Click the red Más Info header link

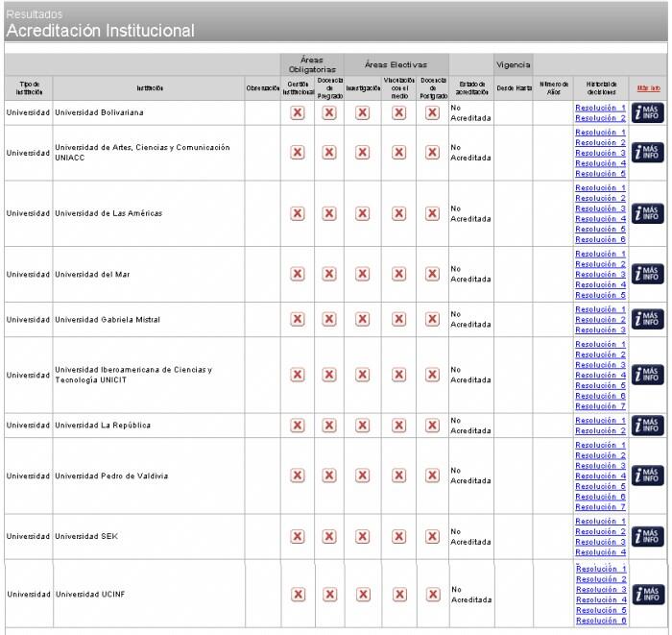(x=648, y=88)
